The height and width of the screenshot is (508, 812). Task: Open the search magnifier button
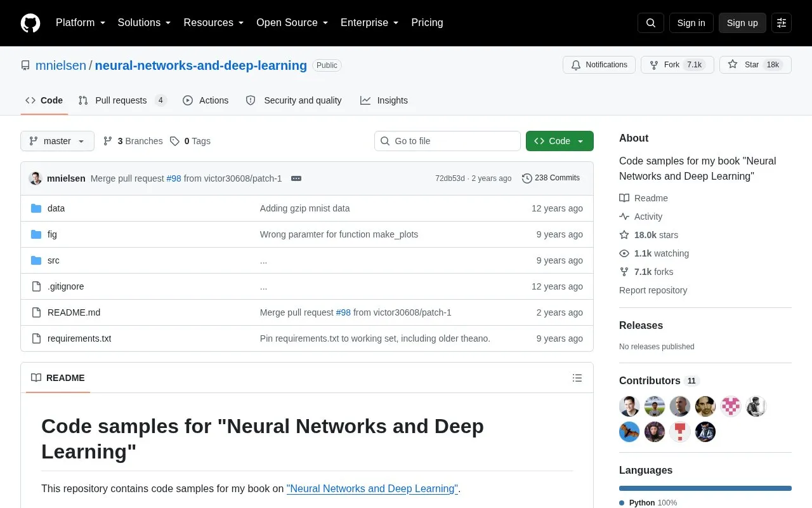(651, 23)
